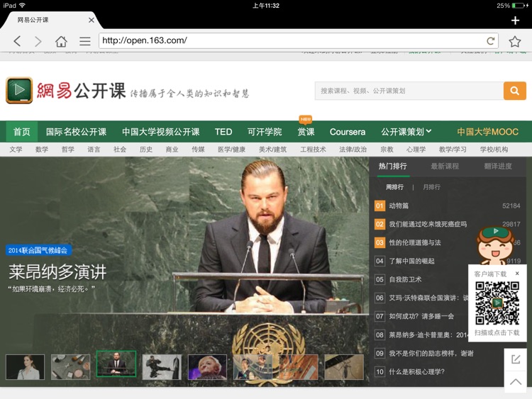Bookmark the page with the star icon
The width and height of the screenshot is (532, 399).
click(x=515, y=41)
